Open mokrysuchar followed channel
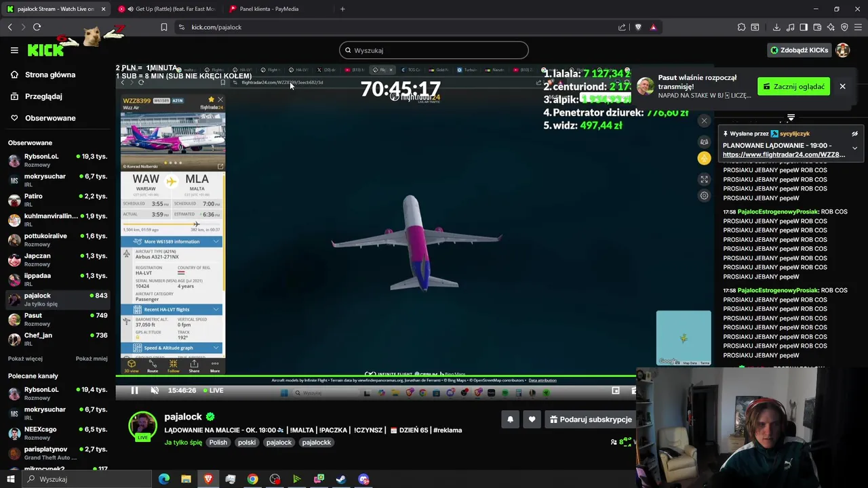Image resolution: width=868 pixels, height=488 pixels. (58, 180)
